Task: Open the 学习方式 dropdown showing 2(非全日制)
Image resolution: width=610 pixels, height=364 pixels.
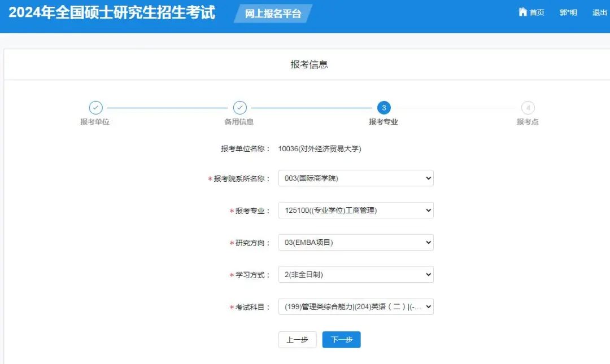Action: pos(356,275)
